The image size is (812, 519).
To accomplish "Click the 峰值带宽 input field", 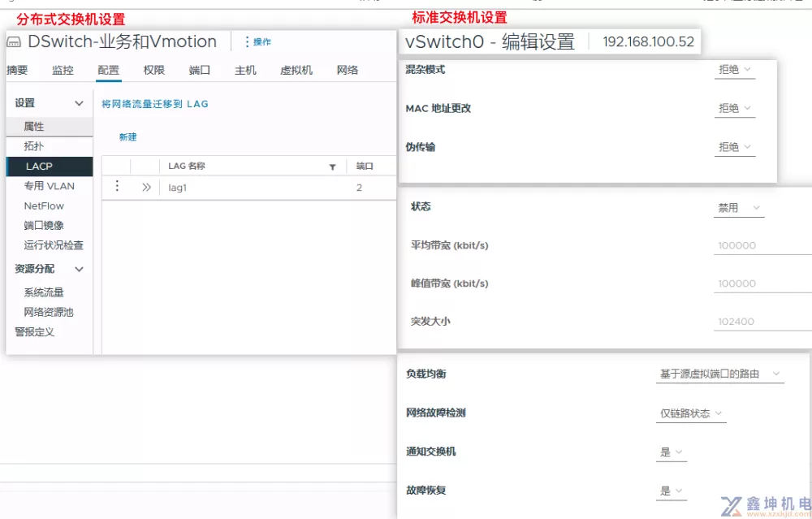I will point(762,283).
